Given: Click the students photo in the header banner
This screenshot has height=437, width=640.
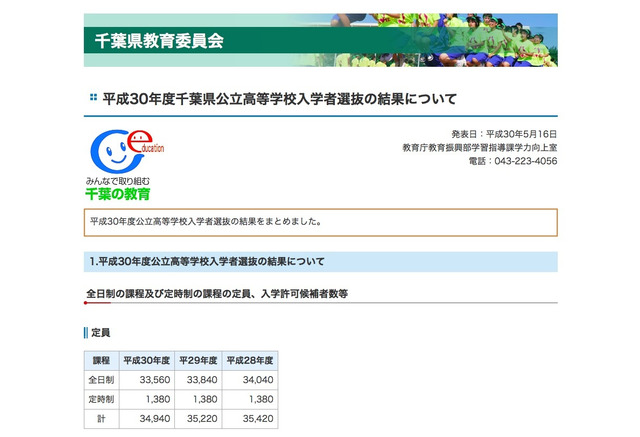Looking at the screenshot, I should [472, 40].
